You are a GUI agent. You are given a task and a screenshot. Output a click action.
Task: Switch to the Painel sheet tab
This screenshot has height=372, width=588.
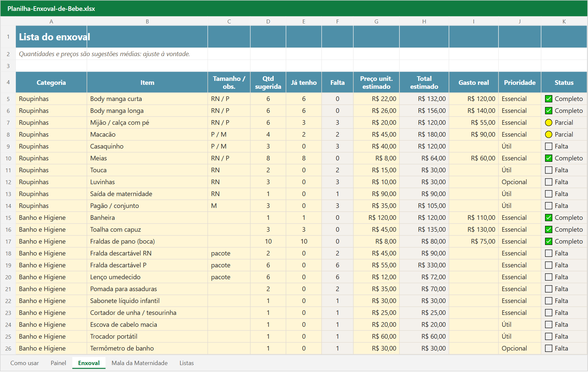point(58,363)
